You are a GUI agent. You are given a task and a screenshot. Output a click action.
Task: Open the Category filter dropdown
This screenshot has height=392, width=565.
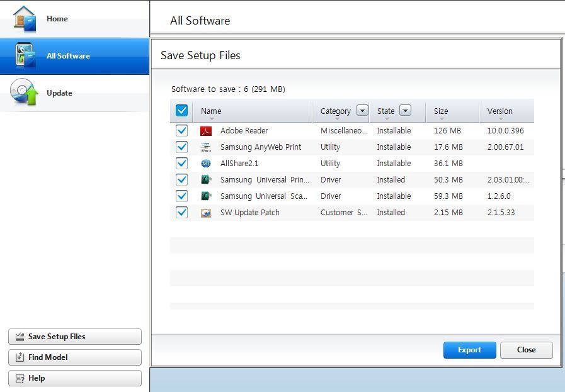(362, 111)
